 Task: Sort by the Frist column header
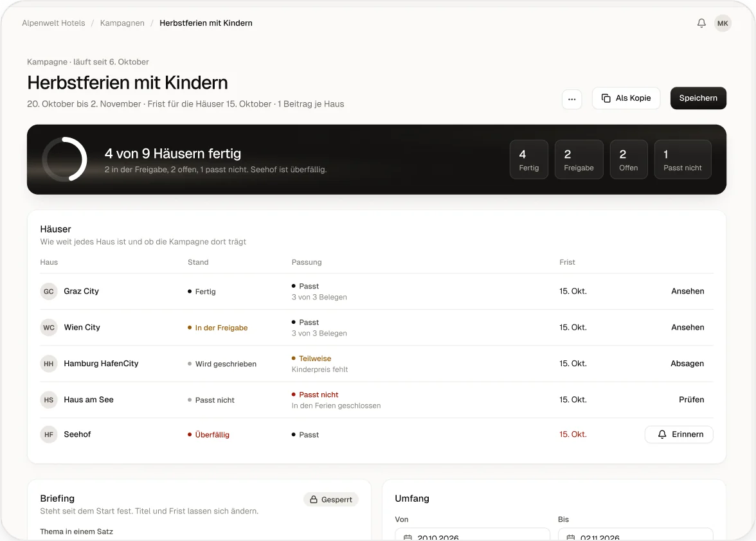click(x=567, y=262)
